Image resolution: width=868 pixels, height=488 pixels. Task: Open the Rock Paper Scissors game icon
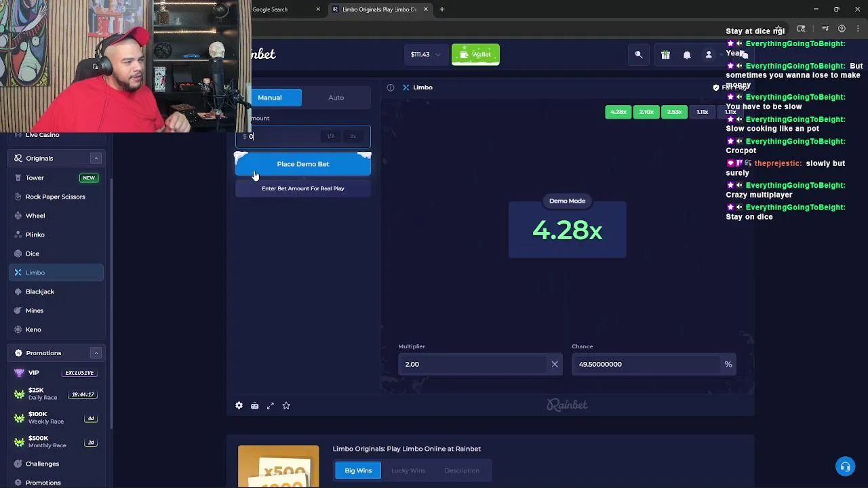click(18, 197)
